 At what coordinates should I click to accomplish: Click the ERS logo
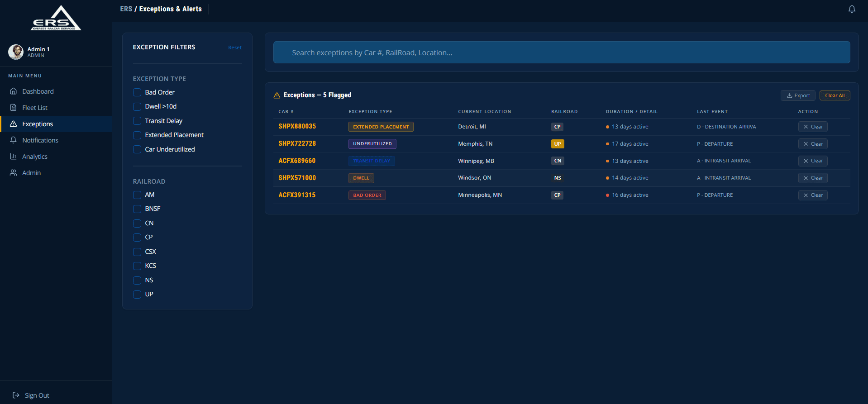coord(56,18)
